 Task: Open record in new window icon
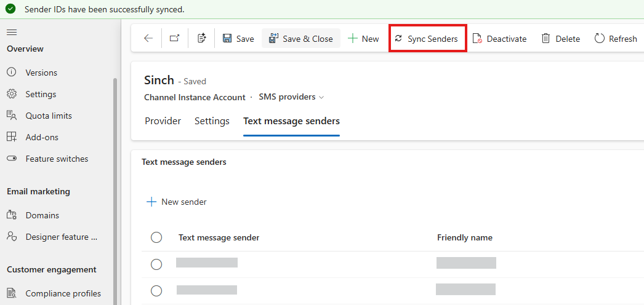coord(175,39)
